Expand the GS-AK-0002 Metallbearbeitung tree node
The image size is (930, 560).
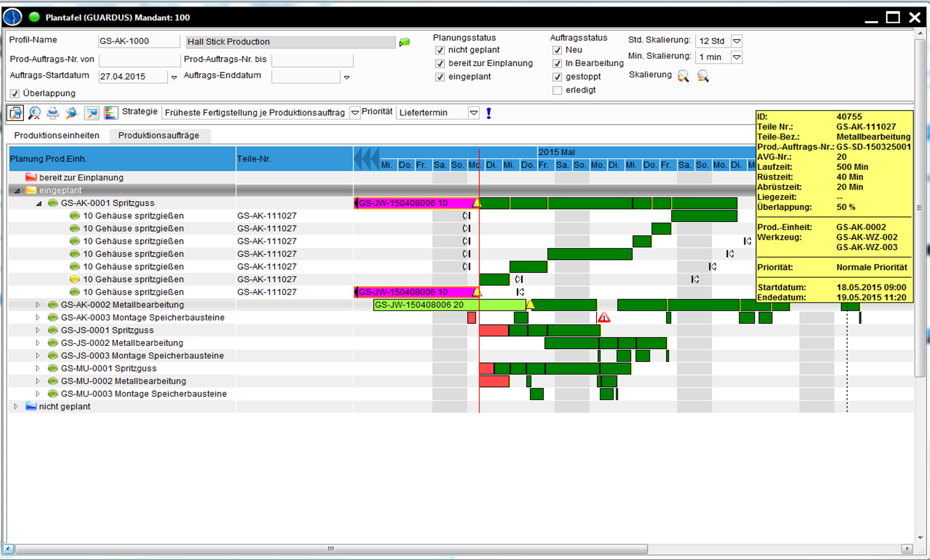tap(38, 305)
